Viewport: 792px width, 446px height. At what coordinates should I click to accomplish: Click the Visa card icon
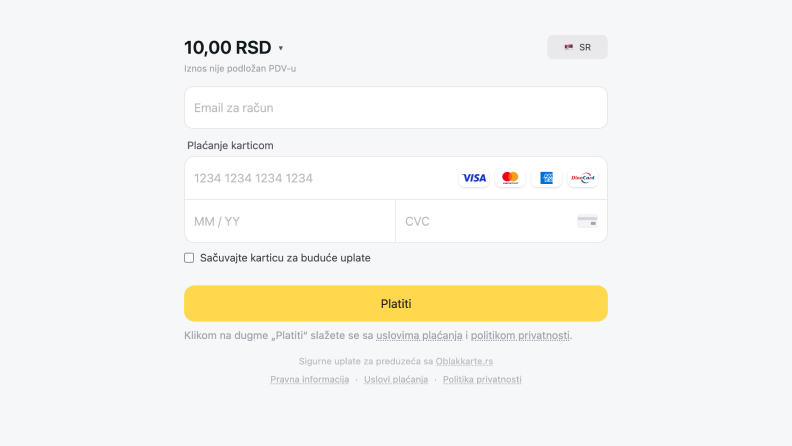pos(474,178)
